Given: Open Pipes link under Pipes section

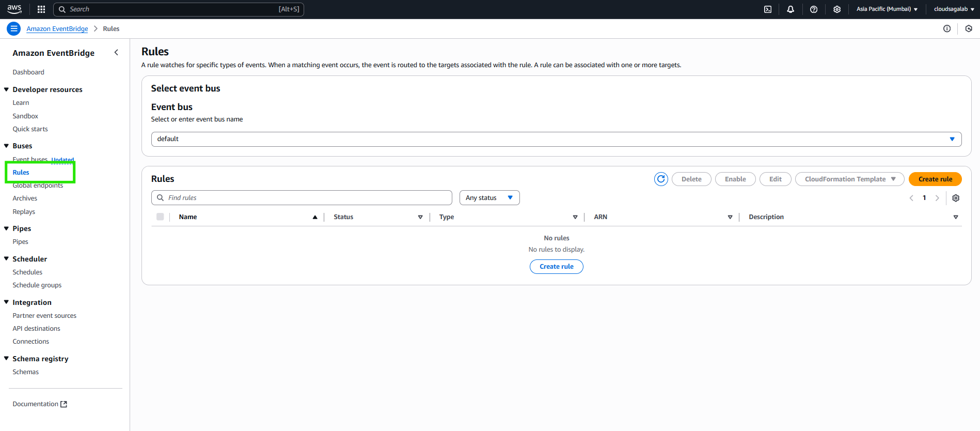Looking at the screenshot, I should pos(20,241).
